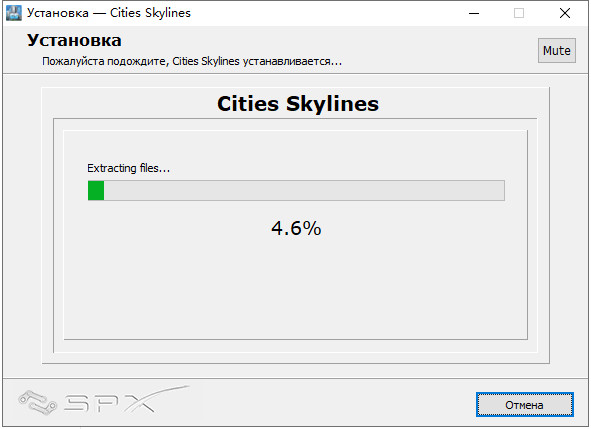591x429 pixels.
Task: Click the 'Extracting files...' status label
Action: pyautogui.click(x=129, y=168)
